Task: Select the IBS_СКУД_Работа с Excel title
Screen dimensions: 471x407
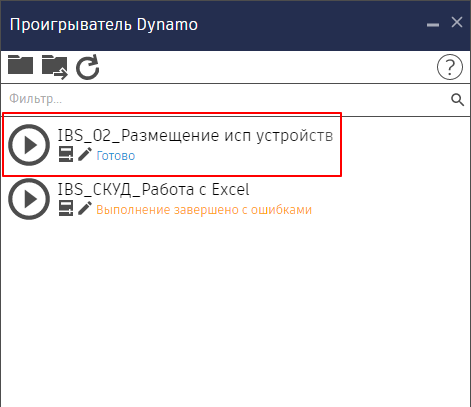Action: 153,189
